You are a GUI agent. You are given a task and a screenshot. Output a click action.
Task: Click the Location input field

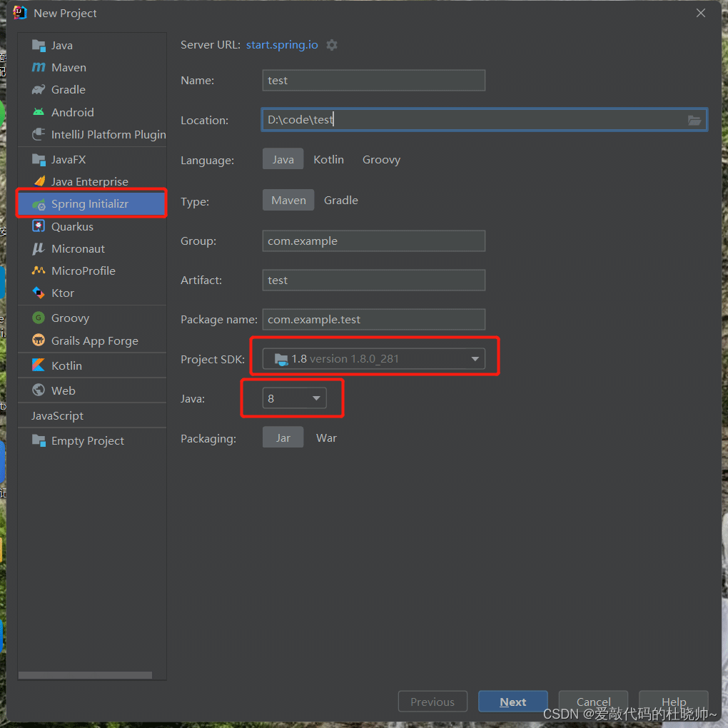coord(484,120)
